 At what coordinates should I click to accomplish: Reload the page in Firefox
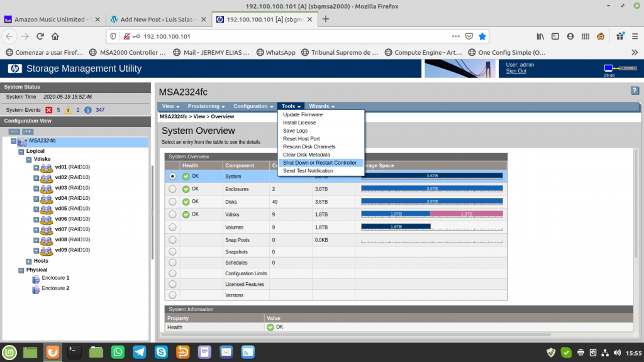coord(40,36)
